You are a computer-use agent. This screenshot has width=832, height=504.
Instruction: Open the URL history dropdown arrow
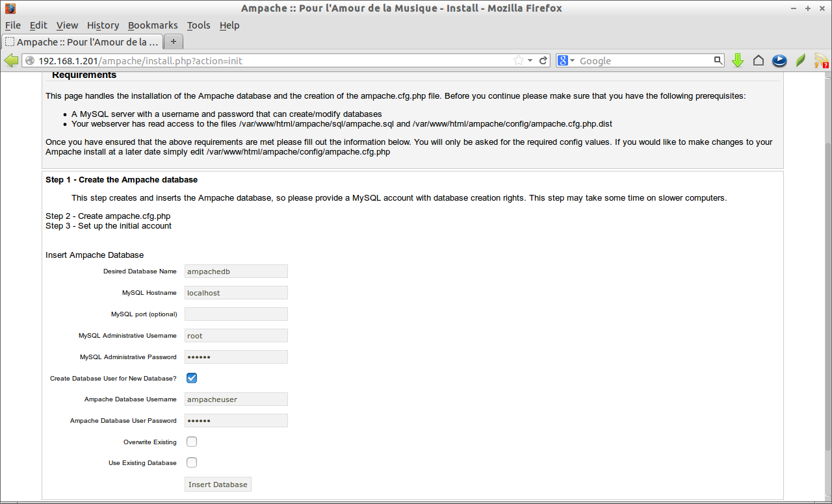[x=530, y=60]
